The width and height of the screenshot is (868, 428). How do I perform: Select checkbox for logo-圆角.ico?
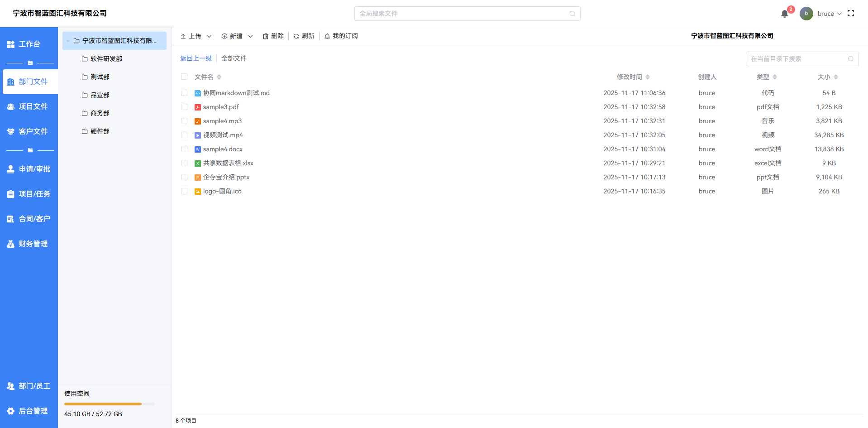(x=184, y=191)
